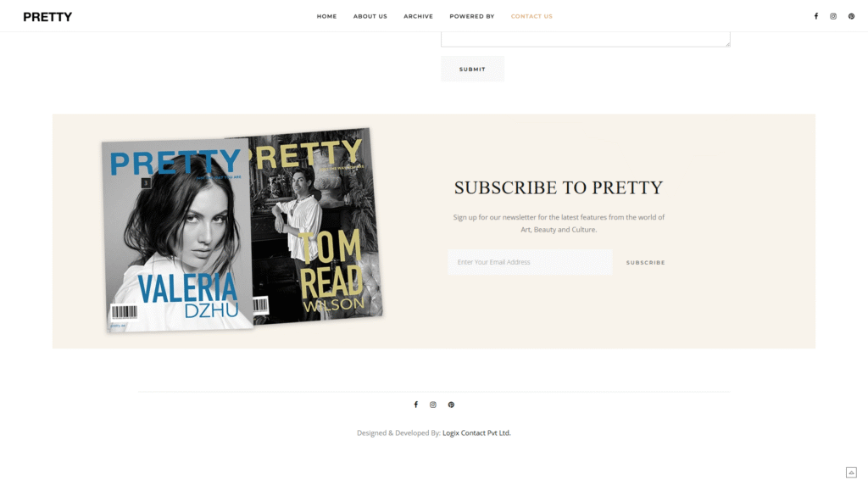The image size is (868, 491).
Task: Go to the Home menu item
Action: tap(326, 16)
